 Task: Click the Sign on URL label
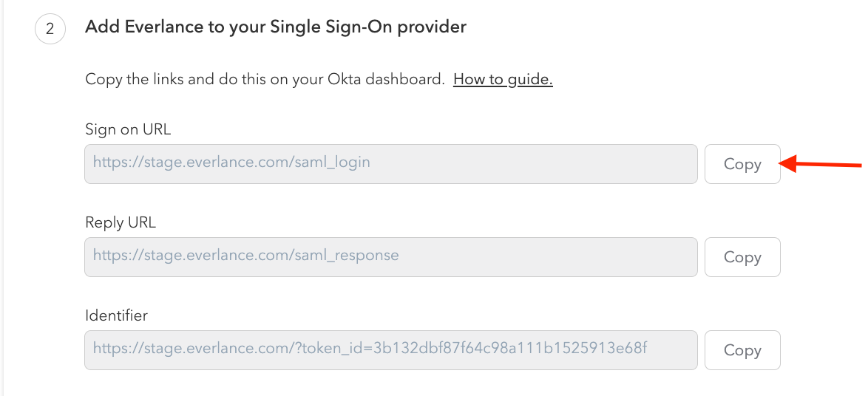[x=128, y=129]
